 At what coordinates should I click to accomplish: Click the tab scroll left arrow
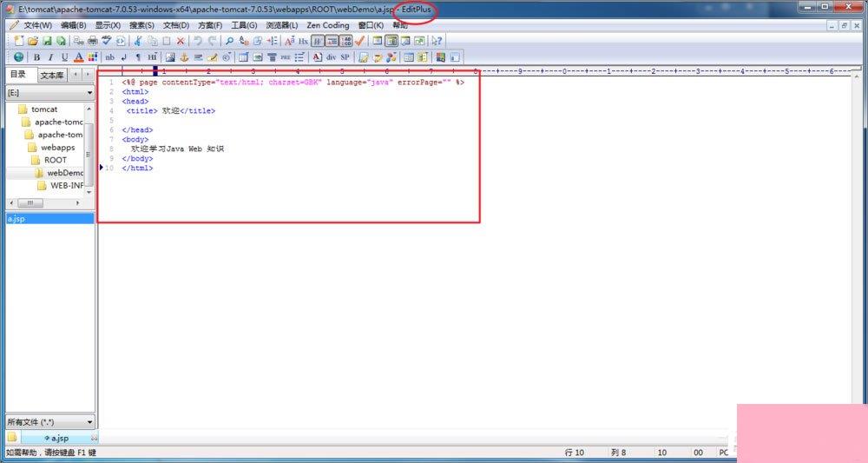point(76,74)
